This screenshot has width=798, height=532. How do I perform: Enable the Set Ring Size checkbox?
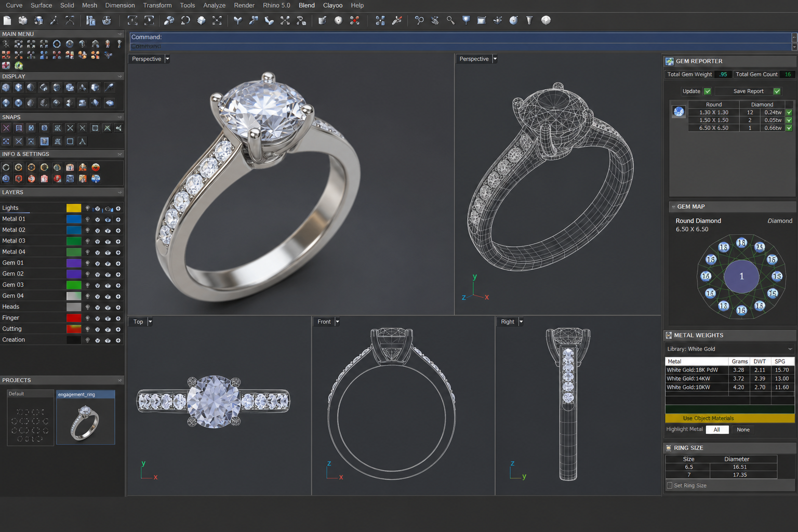[x=670, y=485]
